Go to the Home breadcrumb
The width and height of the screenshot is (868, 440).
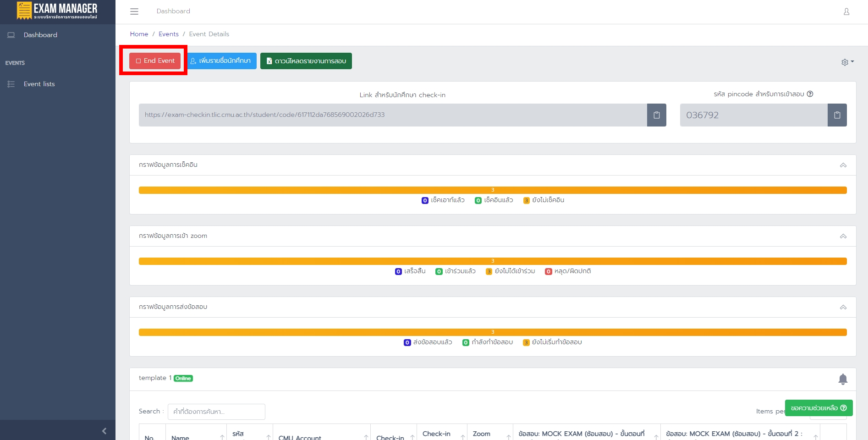139,34
